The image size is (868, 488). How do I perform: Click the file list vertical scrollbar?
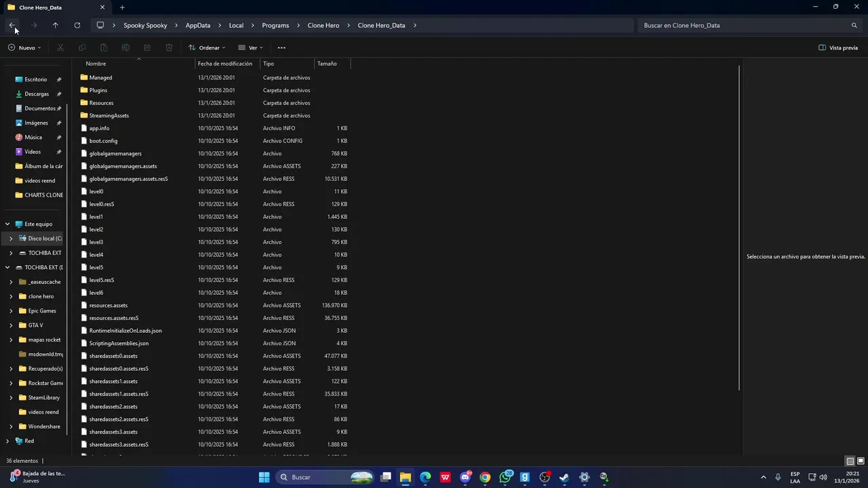coord(738,228)
